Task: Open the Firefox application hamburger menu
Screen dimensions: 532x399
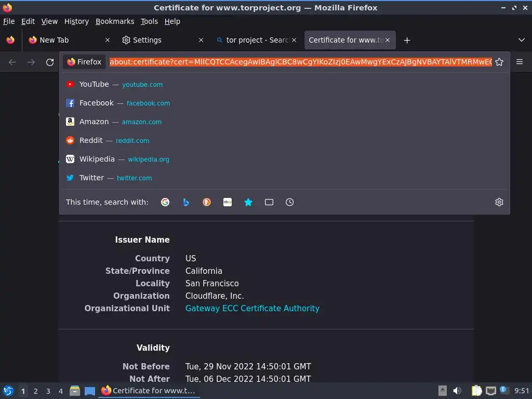Action: (520, 62)
